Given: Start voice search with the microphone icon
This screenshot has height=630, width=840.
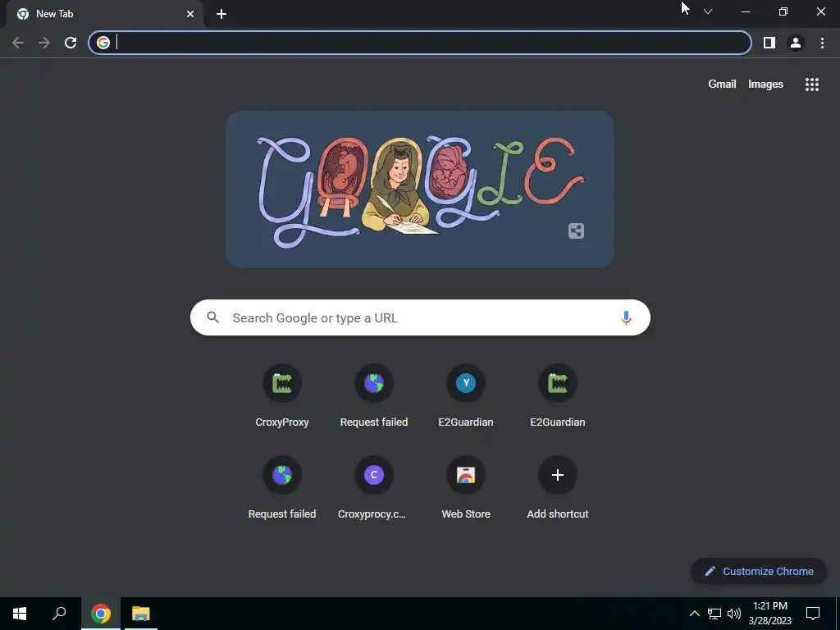Looking at the screenshot, I should 626,317.
